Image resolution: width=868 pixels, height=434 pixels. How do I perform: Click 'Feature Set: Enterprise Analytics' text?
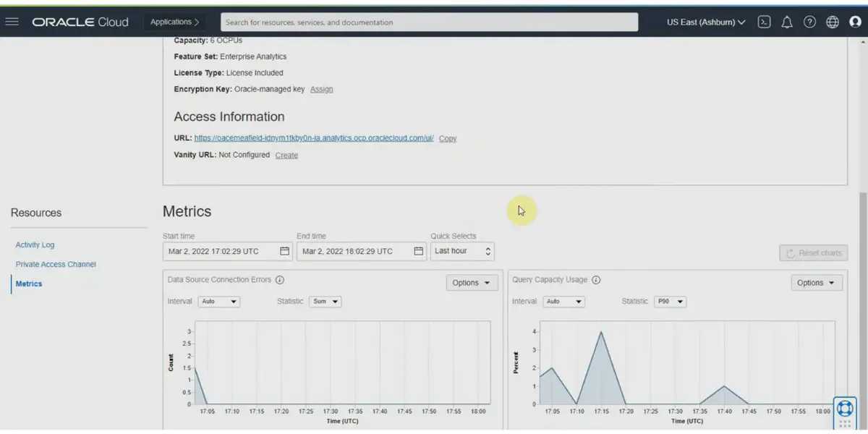click(x=230, y=56)
